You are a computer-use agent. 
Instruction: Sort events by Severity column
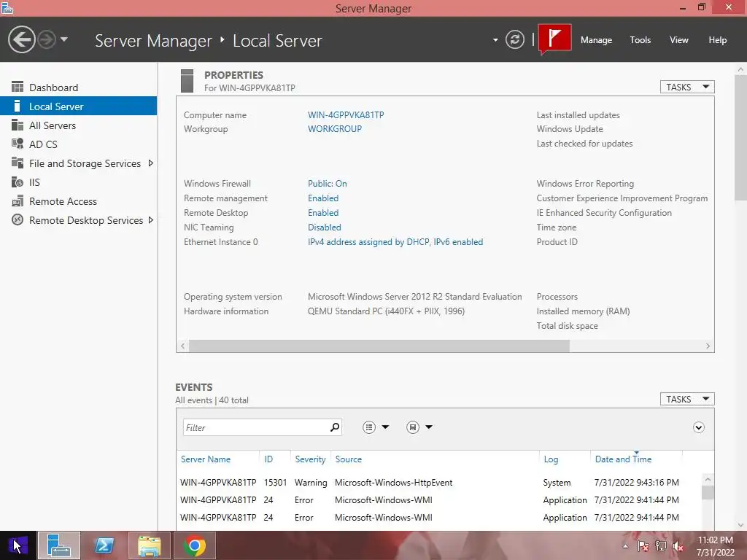tap(310, 459)
